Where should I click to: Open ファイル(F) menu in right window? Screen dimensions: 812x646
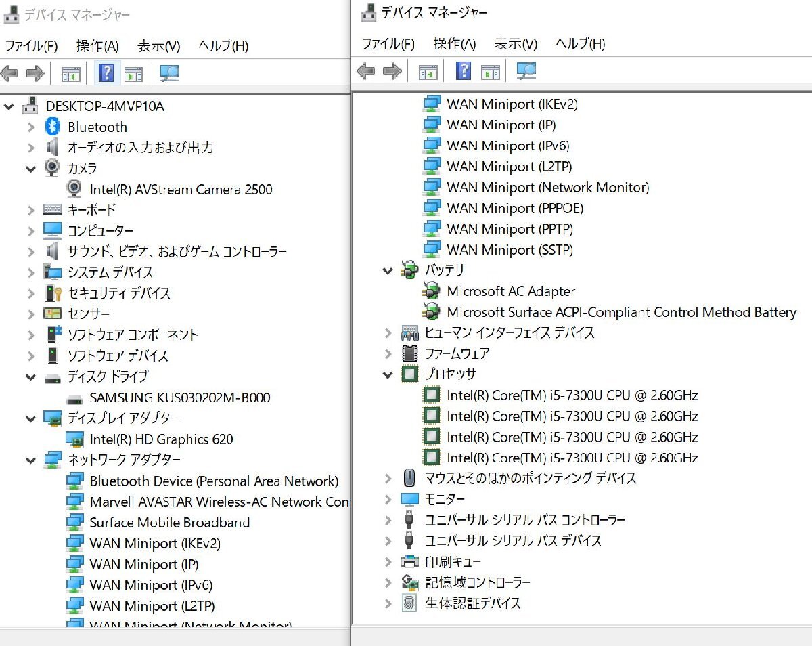click(x=388, y=44)
